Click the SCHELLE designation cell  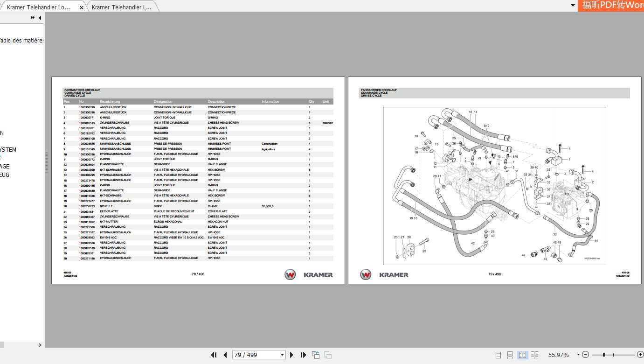point(106,206)
